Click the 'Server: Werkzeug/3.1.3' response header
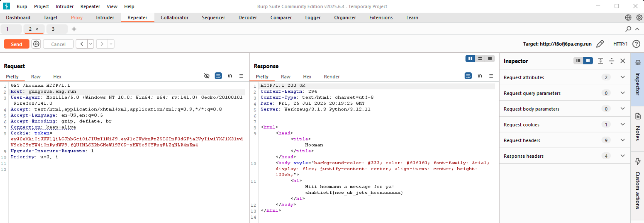This screenshot has width=644, height=223. pos(315,109)
